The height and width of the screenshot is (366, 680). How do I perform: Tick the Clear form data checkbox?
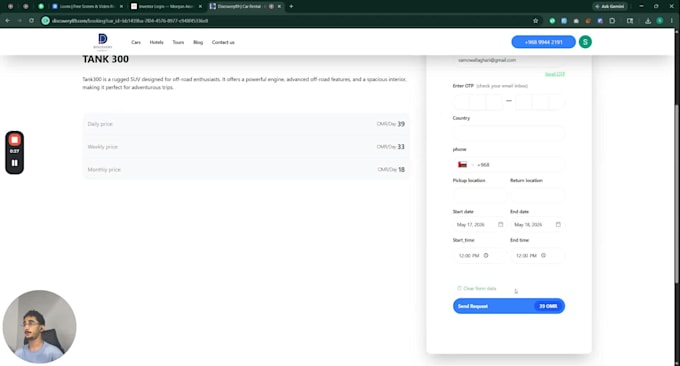click(459, 288)
